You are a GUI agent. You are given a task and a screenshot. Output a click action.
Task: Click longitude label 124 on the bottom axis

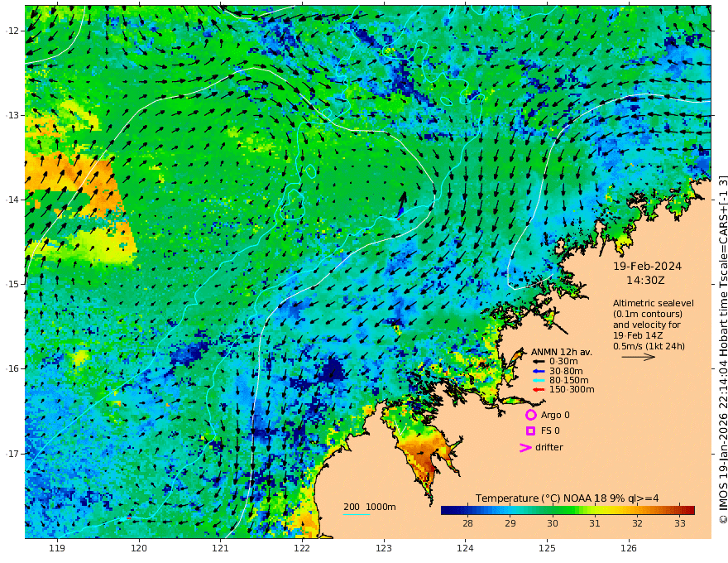coord(466,548)
